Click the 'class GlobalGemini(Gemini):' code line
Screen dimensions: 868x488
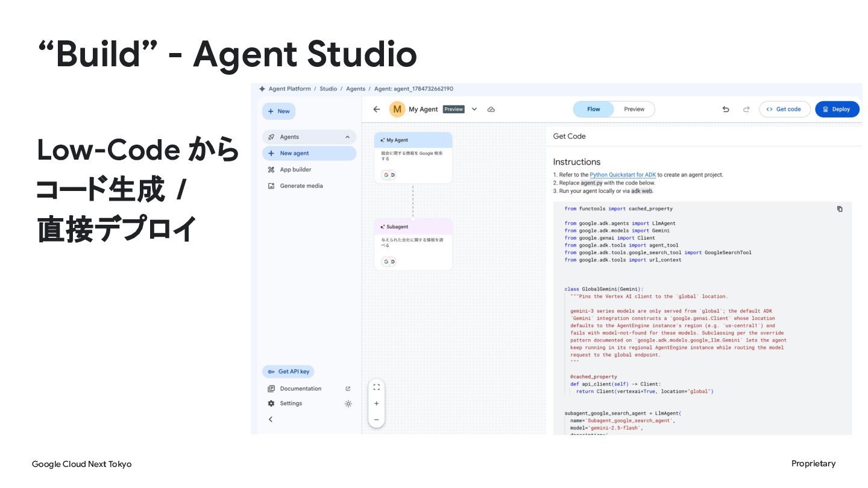(x=604, y=289)
